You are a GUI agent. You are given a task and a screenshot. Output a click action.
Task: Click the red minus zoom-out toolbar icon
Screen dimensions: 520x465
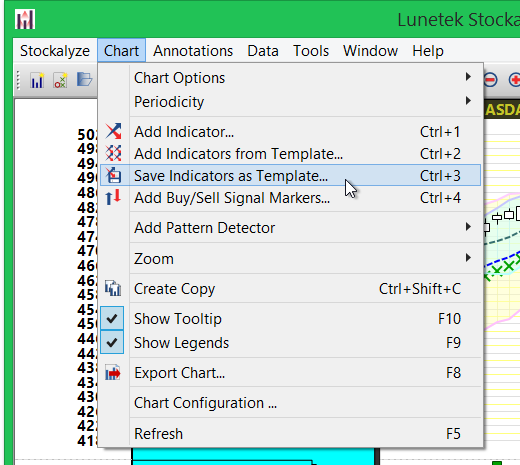(490, 80)
